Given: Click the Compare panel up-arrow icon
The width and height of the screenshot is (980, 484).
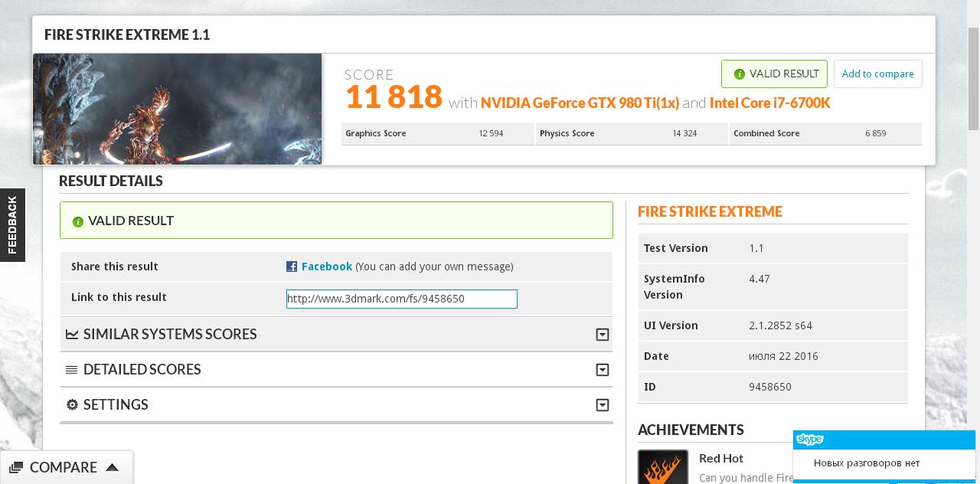Looking at the screenshot, I should pos(112,467).
